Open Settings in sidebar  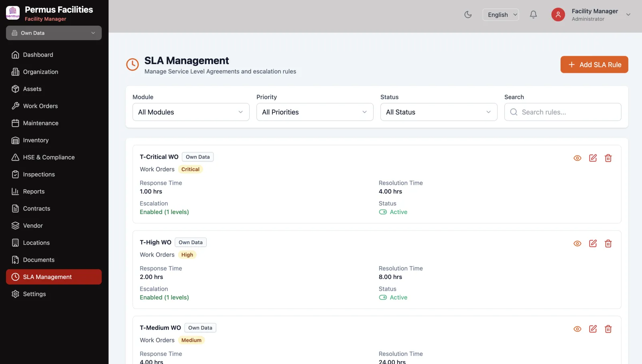point(54,294)
